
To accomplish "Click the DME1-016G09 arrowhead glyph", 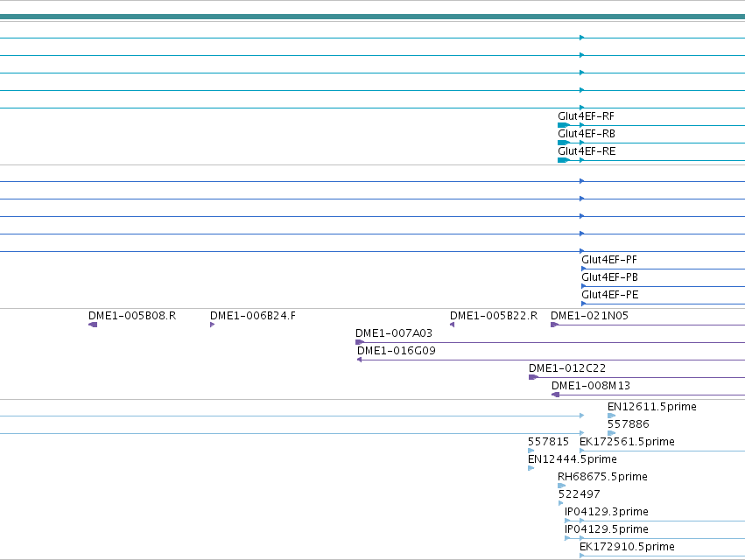I will point(360,360).
